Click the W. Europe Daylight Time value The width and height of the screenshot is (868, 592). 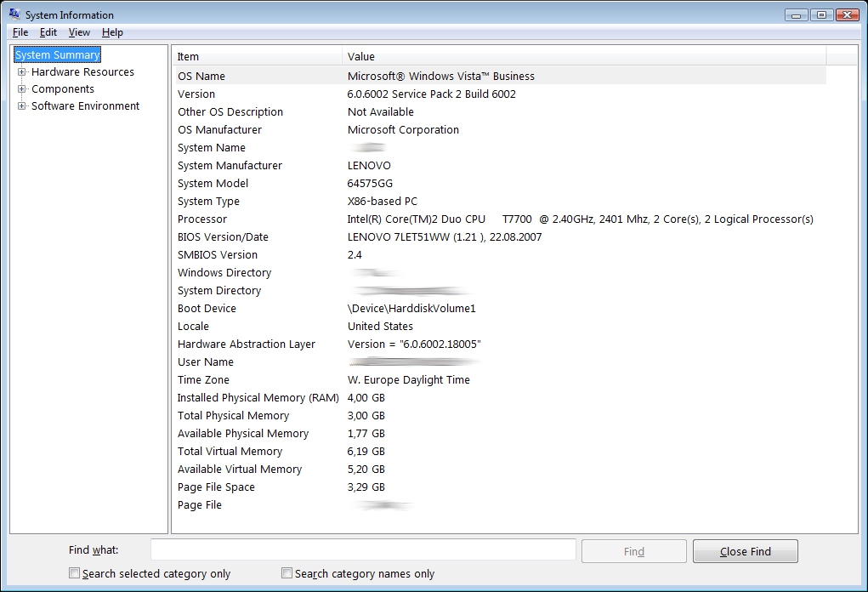409,380
